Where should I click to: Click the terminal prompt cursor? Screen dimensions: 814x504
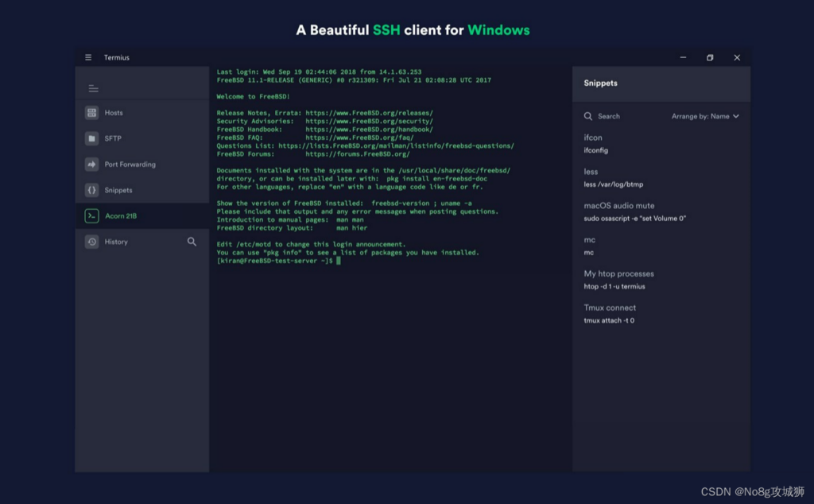pos(338,261)
